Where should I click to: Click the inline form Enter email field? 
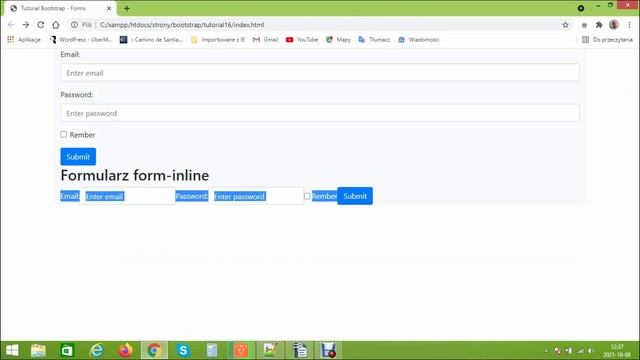pos(127,196)
